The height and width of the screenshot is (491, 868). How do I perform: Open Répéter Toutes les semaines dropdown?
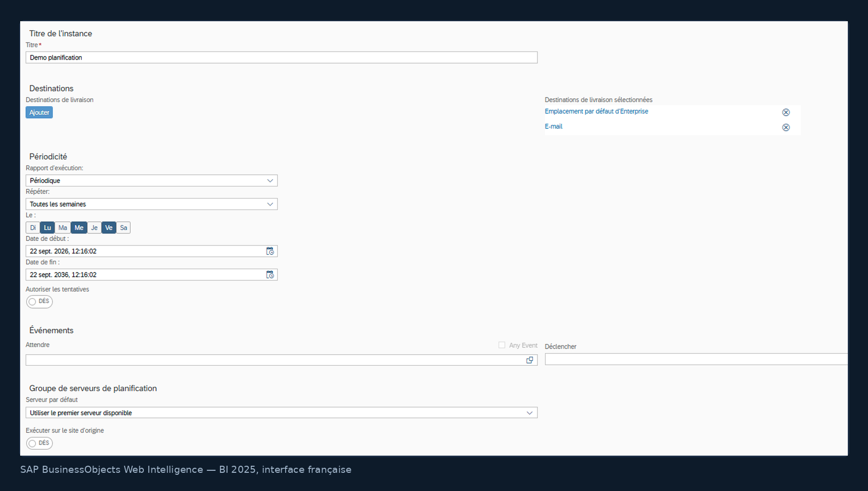(151, 204)
